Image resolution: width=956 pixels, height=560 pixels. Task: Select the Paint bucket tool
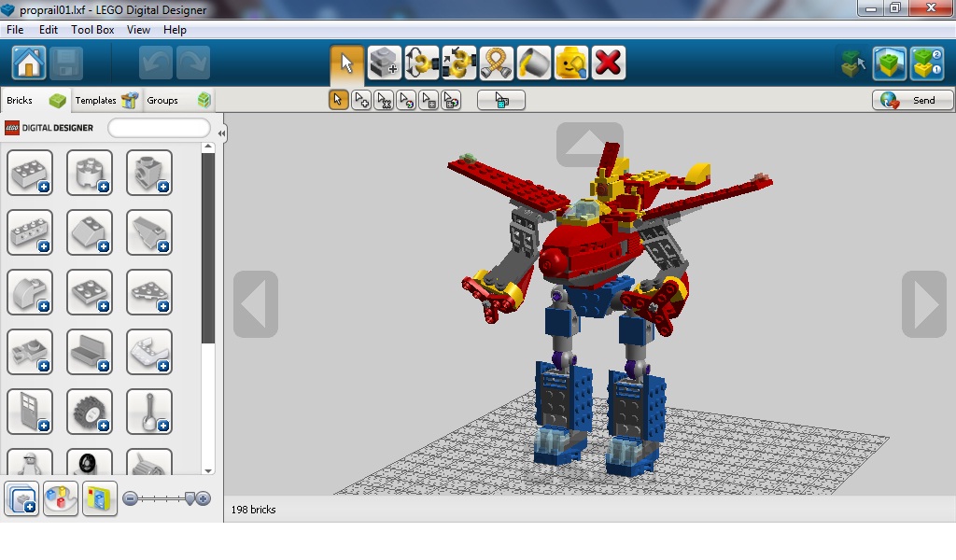click(533, 63)
